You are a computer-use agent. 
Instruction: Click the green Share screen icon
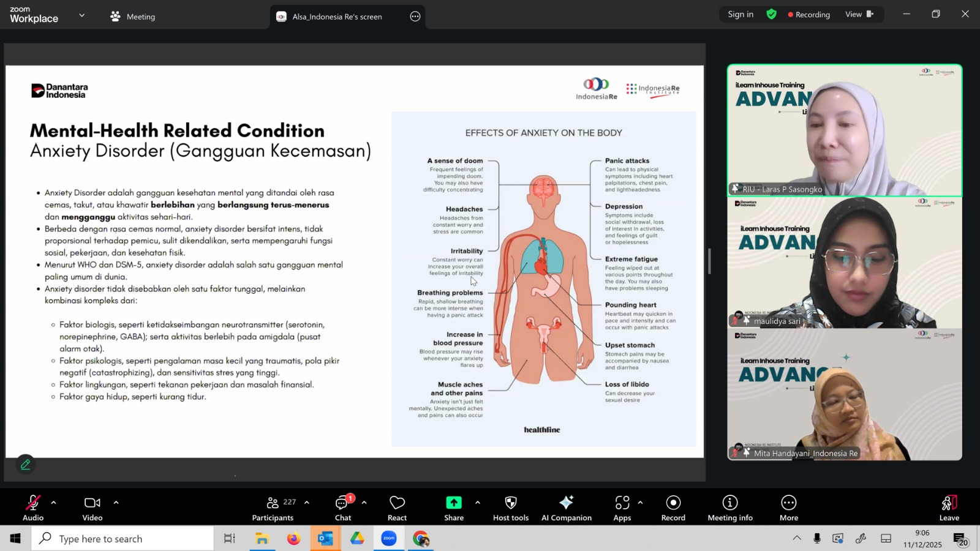(x=453, y=503)
